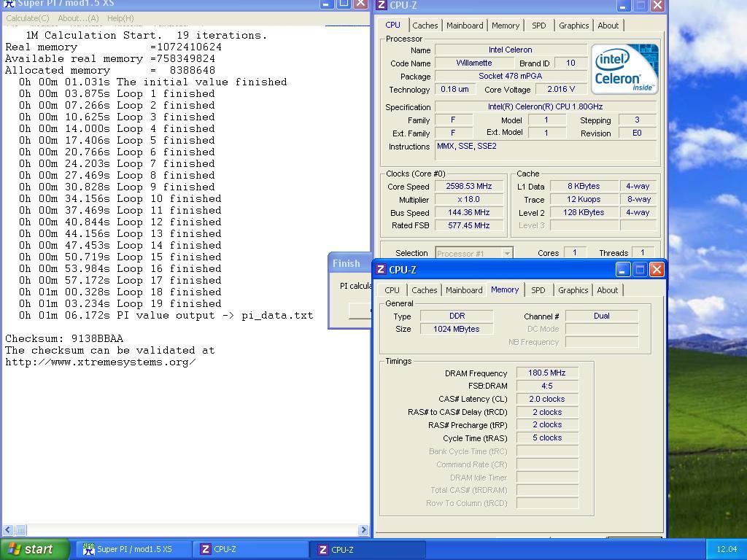747x560 pixels.
Task: Close the Super PI window
Action: 361,4
